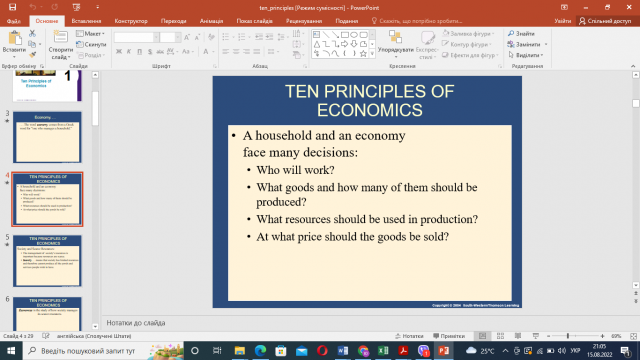Reset slide with Скинути
The height and width of the screenshot is (360, 640).
point(91,44)
